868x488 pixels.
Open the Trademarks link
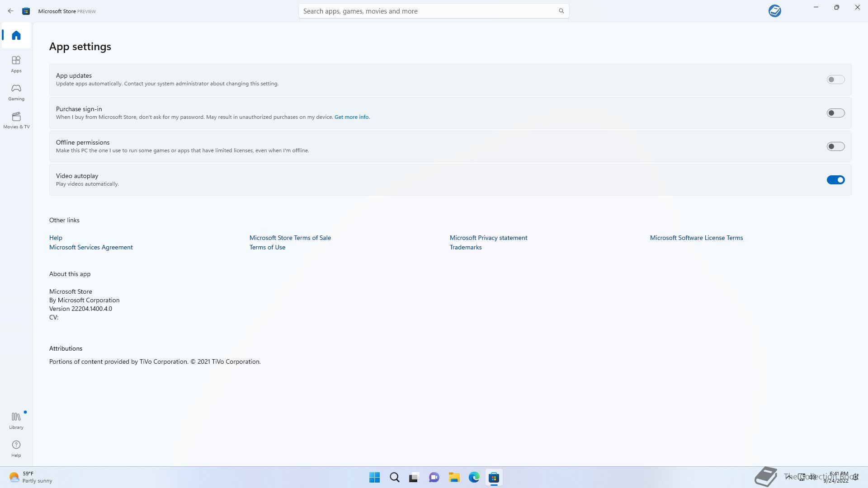coord(466,247)
